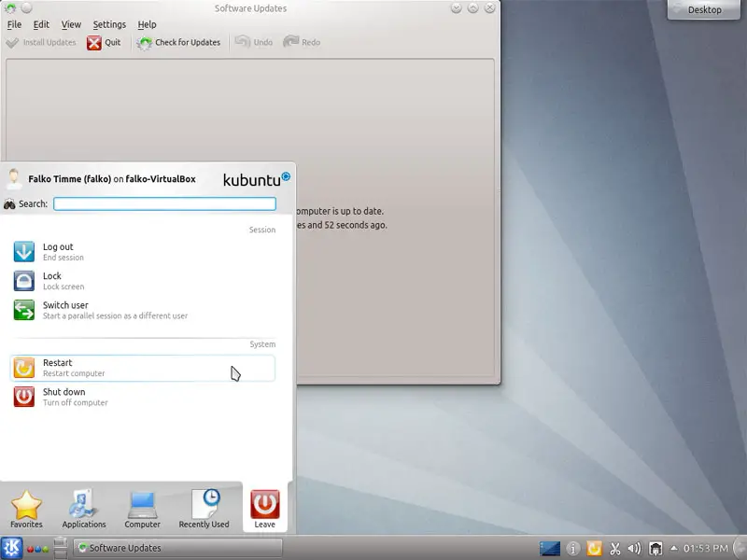The height and width of the screenshot is (560, 747).
Task: Click the activities colored dots icon
Action: point(38,549)
